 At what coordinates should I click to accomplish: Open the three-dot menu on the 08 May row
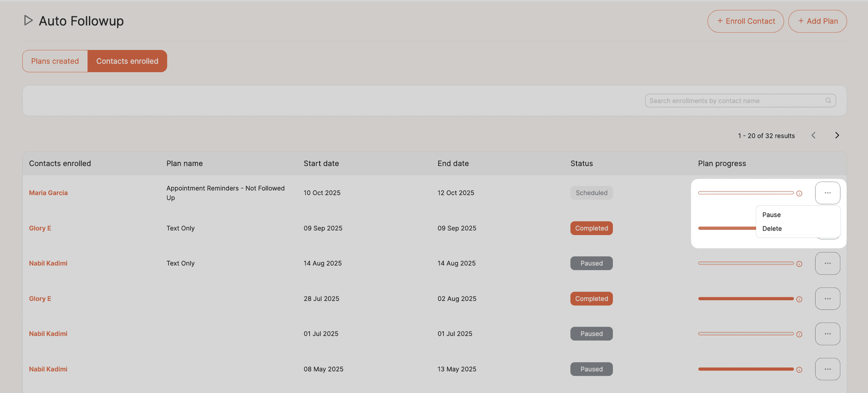coord(827,369)
